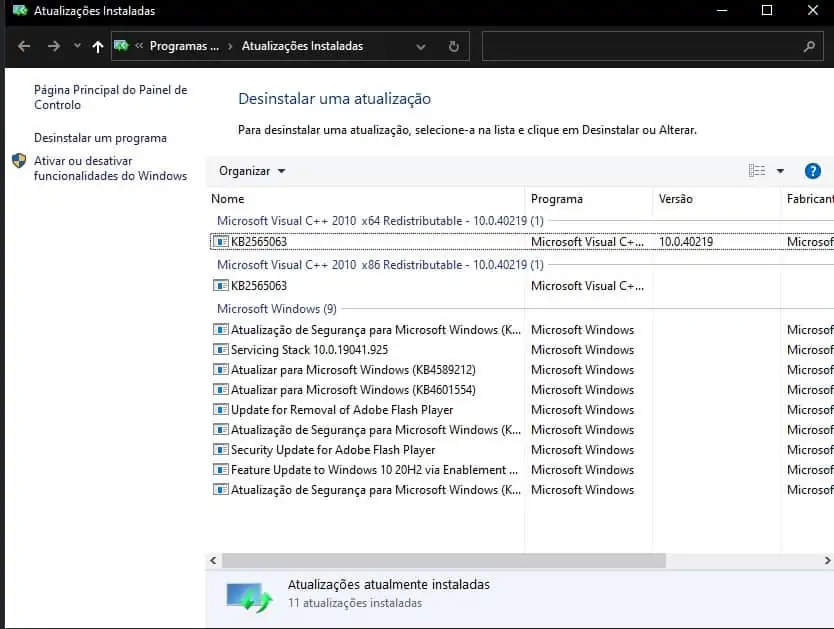Go forward with the right arrow button

coord(54,46)
